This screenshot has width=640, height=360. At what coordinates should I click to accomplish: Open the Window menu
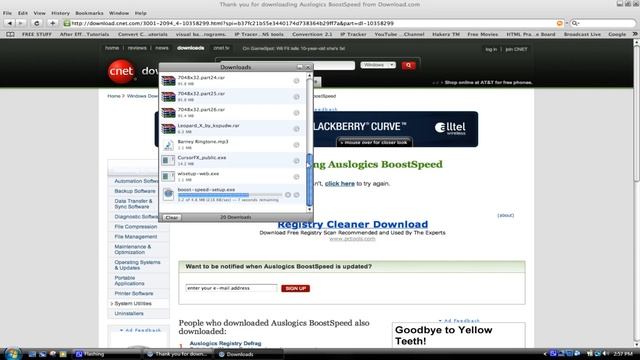click(x=119, y=13)
